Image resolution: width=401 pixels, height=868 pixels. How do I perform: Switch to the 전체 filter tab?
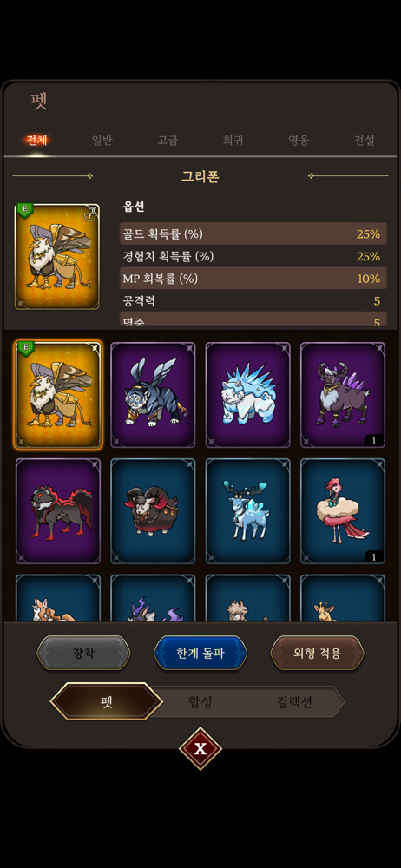tap(36, 140)
